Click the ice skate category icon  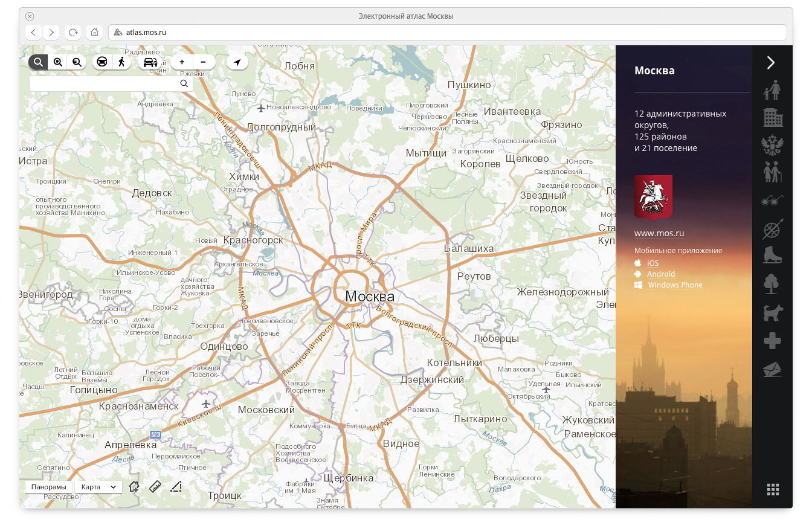(x=772, y=255)
